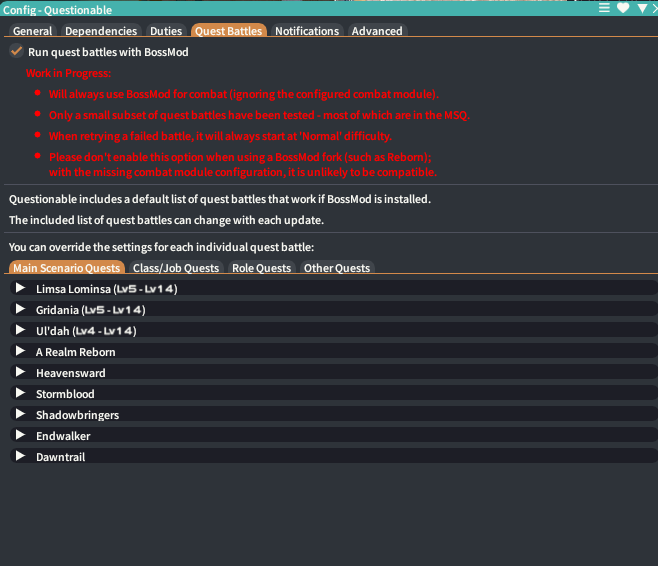
Task: Click the Dawntrail label
Action: pos(60,457)
